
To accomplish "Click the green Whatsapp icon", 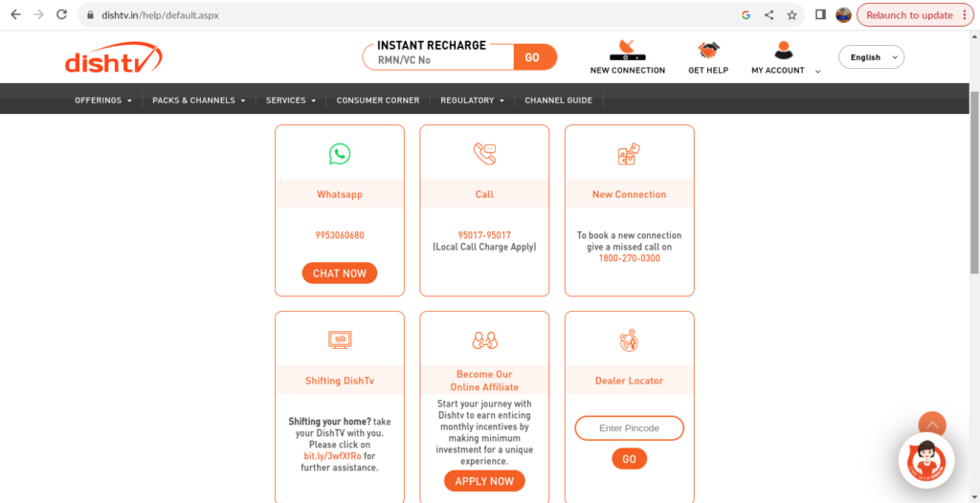I will pyautogui.click(x=340, y=154).
